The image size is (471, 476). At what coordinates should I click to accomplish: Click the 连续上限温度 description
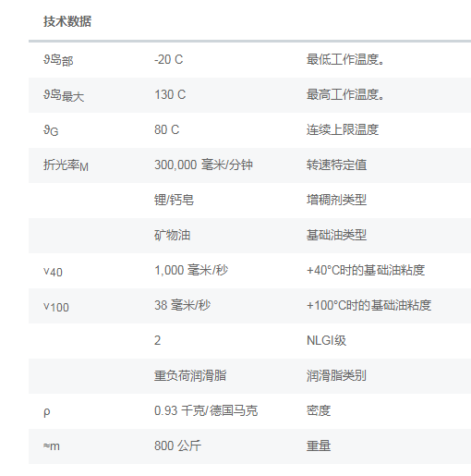[343, 129]
